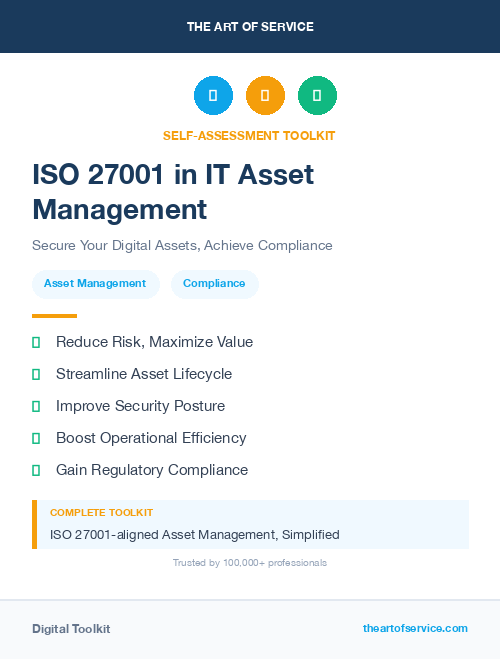Click ISO 27001-aligned Asset Management, Simplified text
Image resolution: width=500 pixels, height=659 pixels.
[x=195, y=535]
